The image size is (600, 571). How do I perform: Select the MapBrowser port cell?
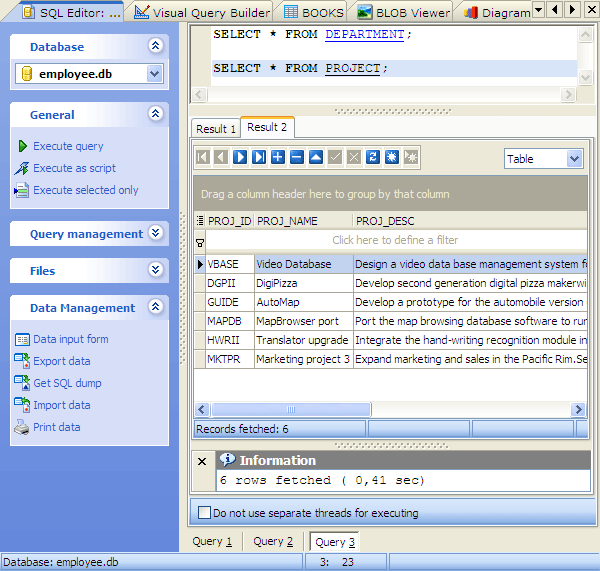[x=303, y=321]
